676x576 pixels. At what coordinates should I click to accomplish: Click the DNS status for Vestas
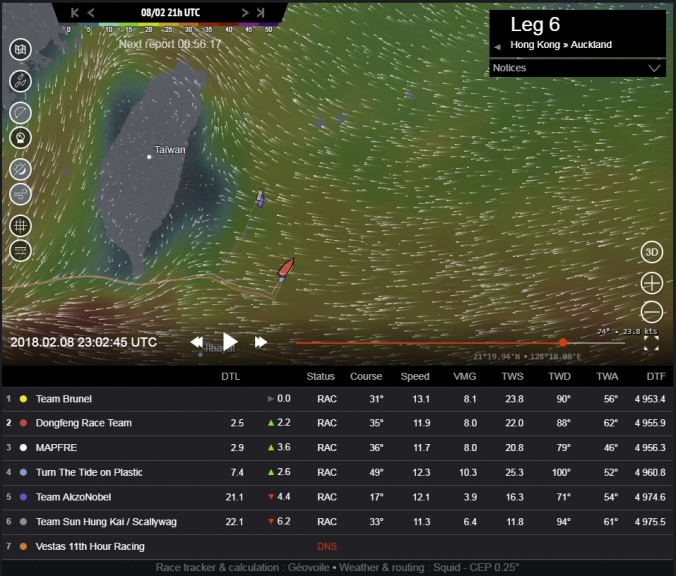pos(327,547)
